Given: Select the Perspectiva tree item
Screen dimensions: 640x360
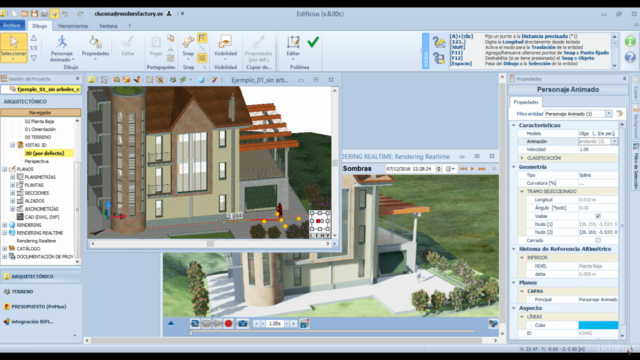Looking at the screenshot, I should (36, 161).
